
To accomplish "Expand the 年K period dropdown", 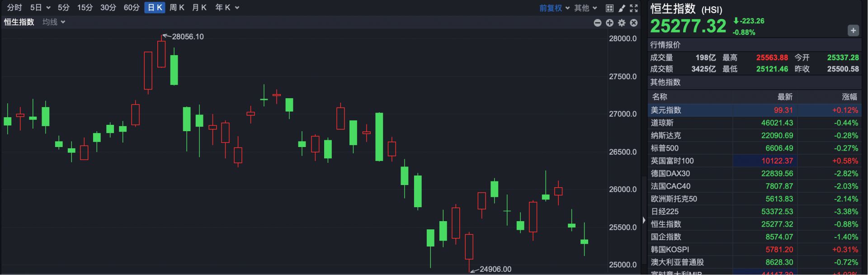I will pyautogui.click(x=227, y=8).
